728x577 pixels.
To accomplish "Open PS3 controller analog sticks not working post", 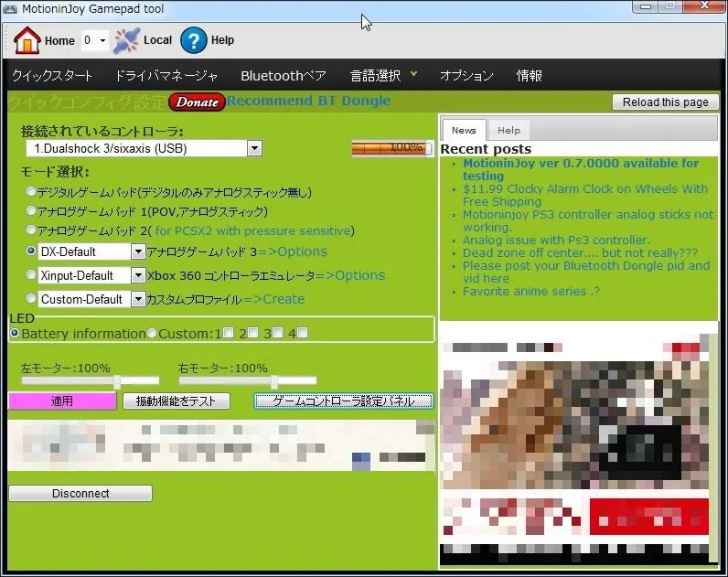I will 588,220.
